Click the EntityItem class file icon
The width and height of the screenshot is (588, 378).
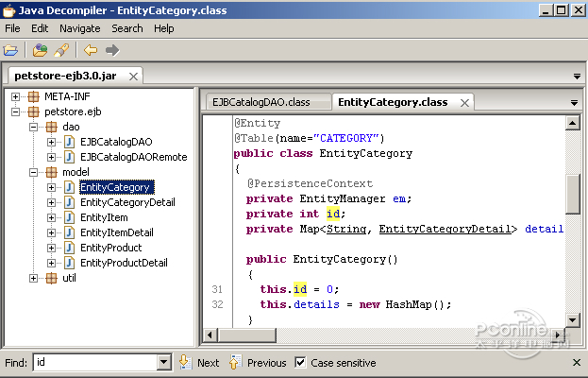pos(70,217)
